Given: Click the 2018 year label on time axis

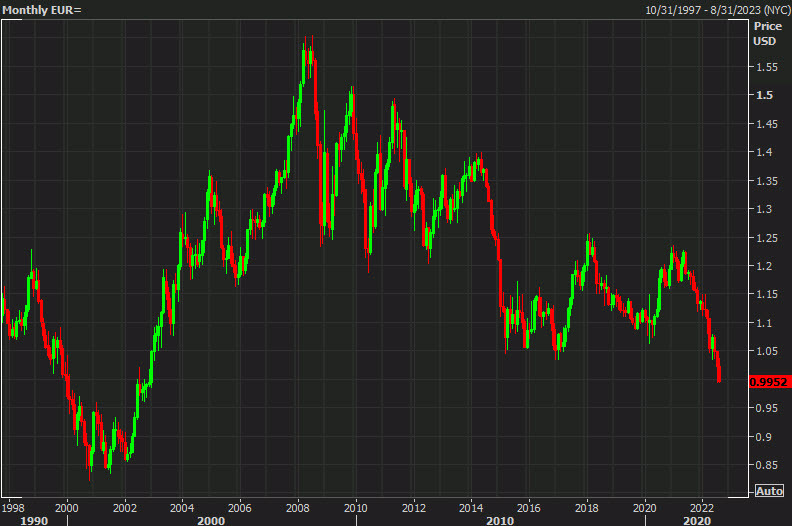Looking at the screenshot, I should [586, 508].
